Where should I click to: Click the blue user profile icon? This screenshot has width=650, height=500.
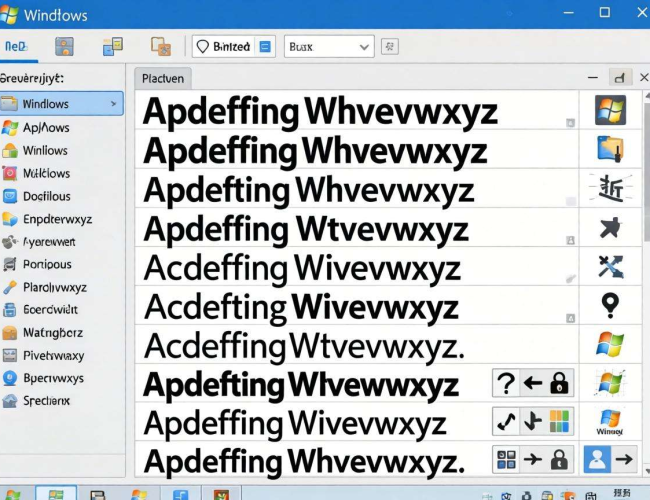pyautogui.click(x=597, y=459)
